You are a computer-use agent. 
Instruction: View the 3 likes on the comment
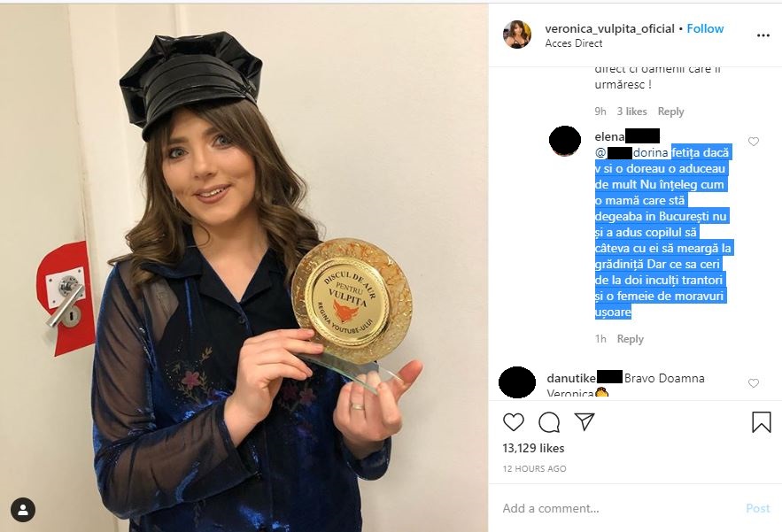631,112
